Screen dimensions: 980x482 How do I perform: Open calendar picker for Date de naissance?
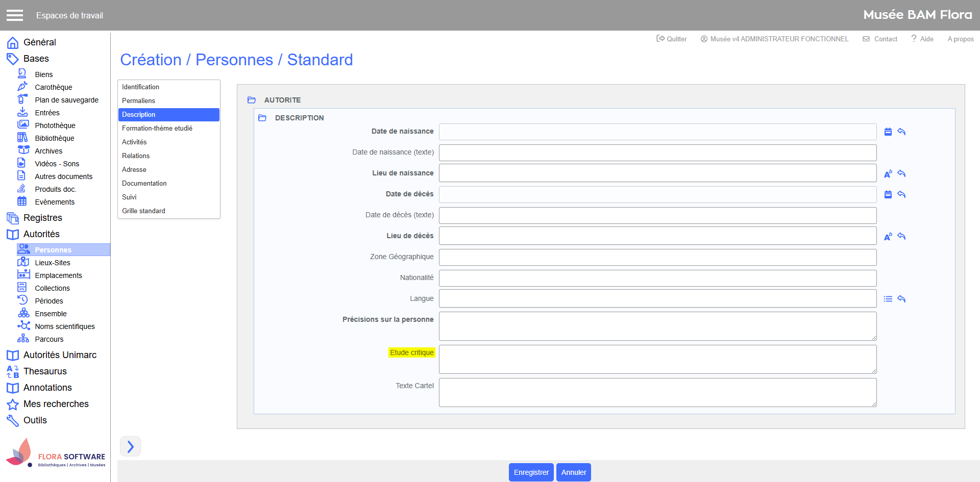(x=888, y=132)
